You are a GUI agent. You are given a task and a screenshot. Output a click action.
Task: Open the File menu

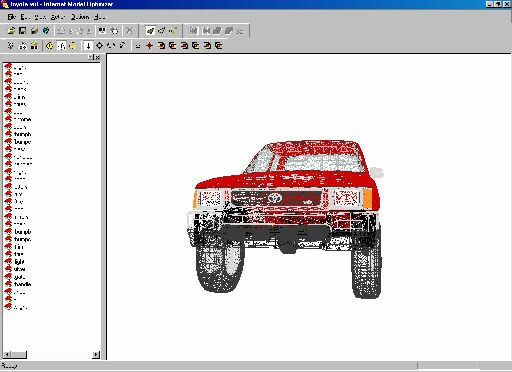[11, 17]
